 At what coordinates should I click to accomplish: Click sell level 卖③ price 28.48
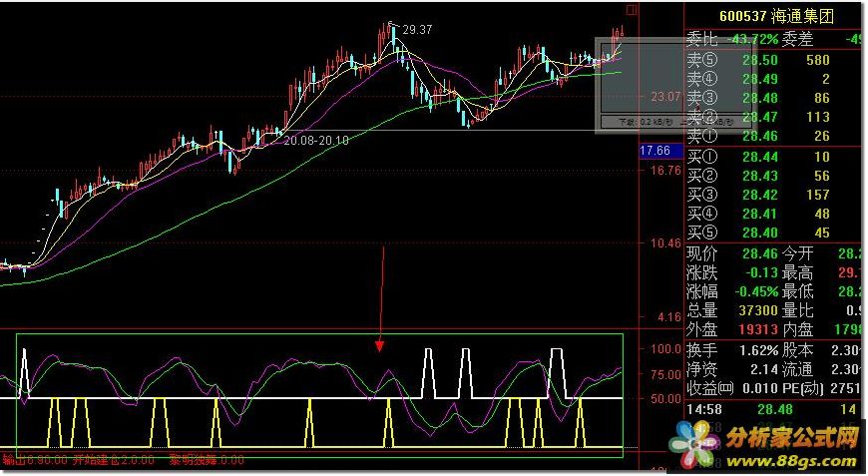[x=760, y=98]
